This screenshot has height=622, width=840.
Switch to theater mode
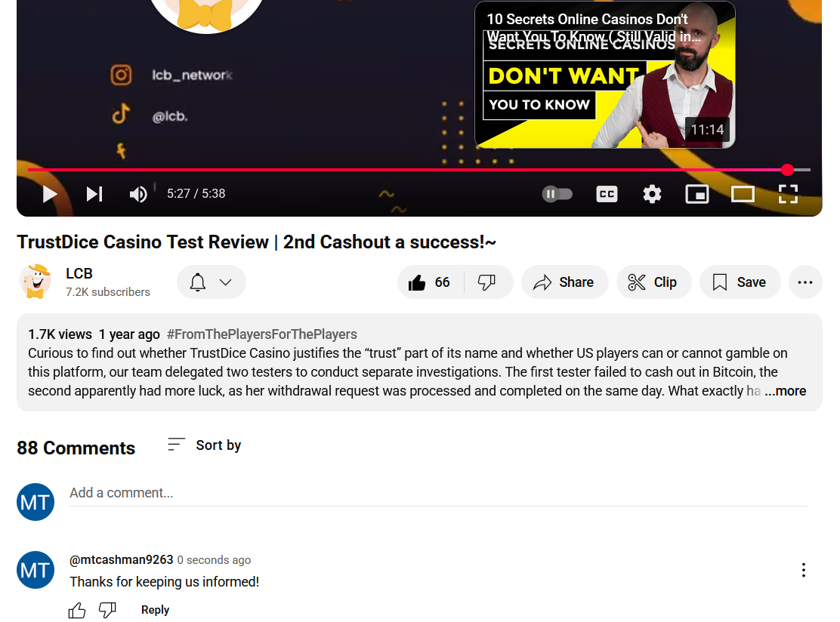coord(743,194)
